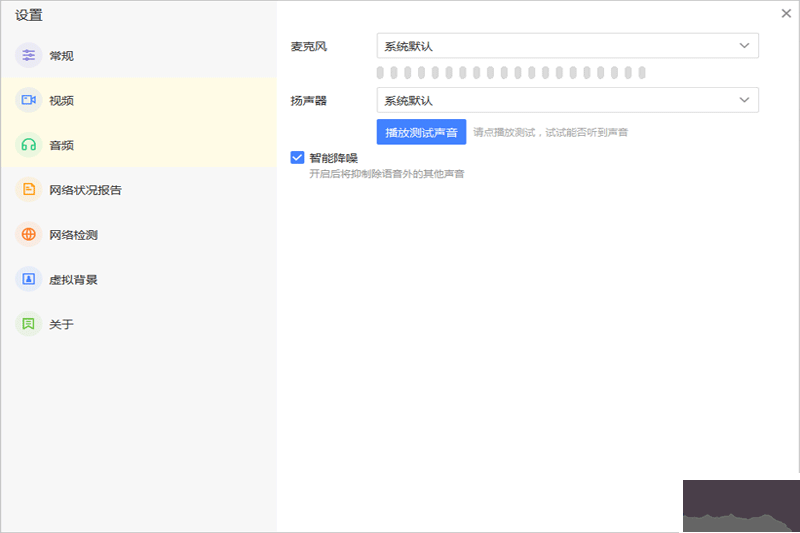The height and width of the screenshot is (533, 800).
Task: Click the dark video preview thumbnail
Action: 741,506
